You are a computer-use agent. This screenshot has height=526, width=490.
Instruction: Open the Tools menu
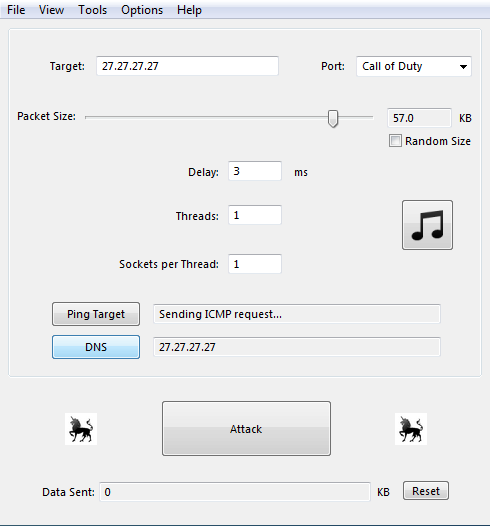point(93,10)
